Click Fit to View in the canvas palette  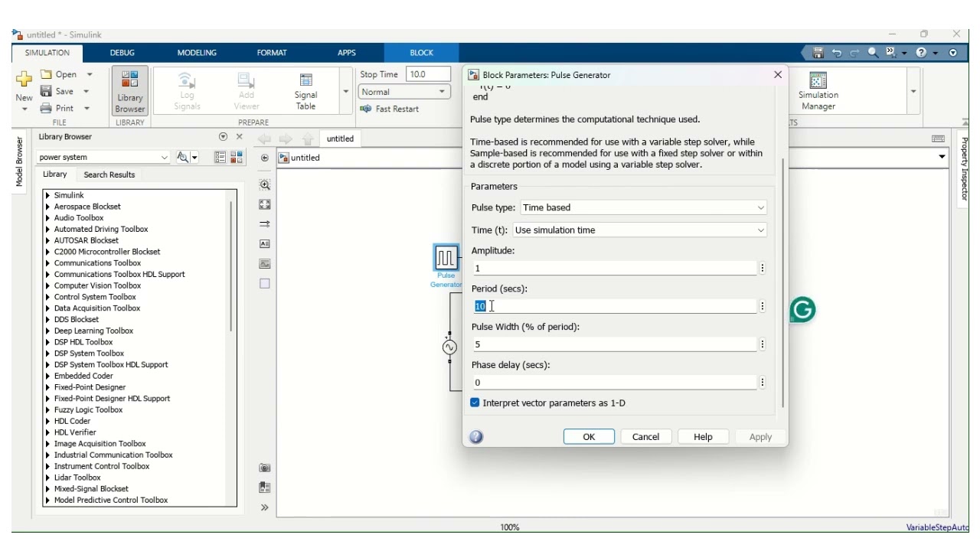point(265,204)
